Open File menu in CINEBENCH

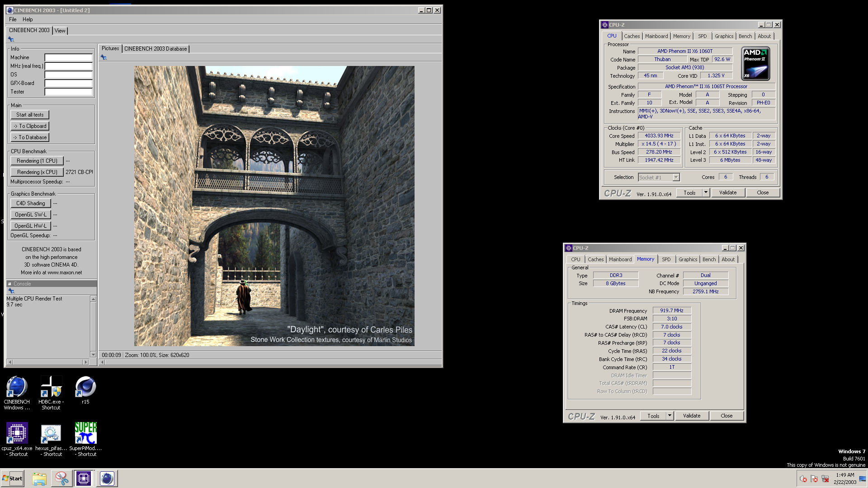[13, 19]
